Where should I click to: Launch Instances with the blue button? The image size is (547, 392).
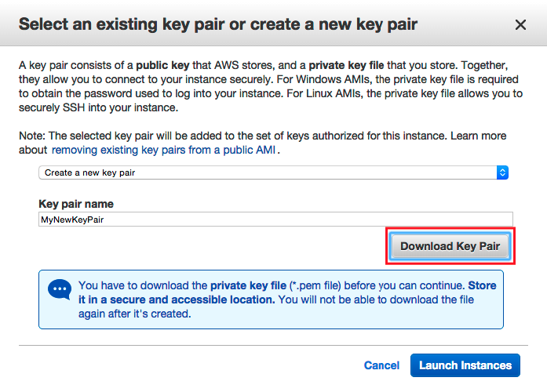pos(465,365)
